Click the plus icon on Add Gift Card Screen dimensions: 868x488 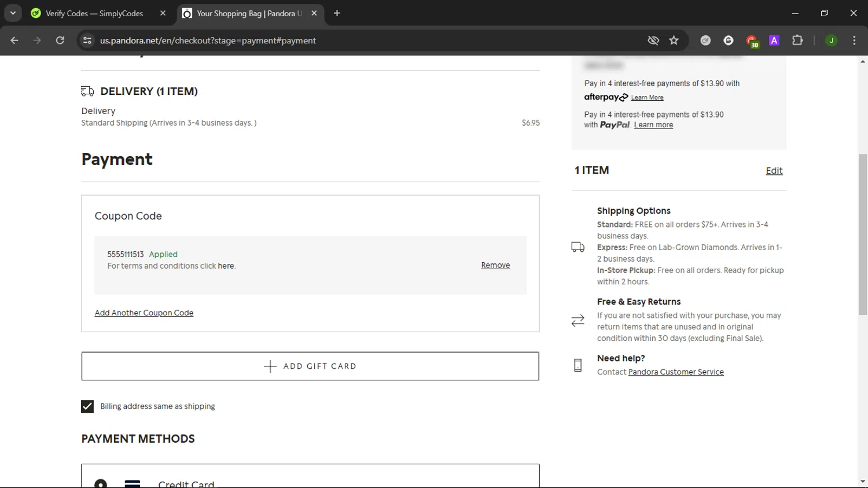(270, 366)
